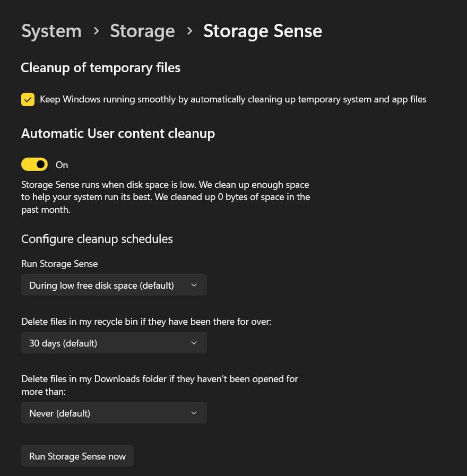
Task: Click the 'Cleanup of temporary files' heading
Action: [x=100, y=68]
